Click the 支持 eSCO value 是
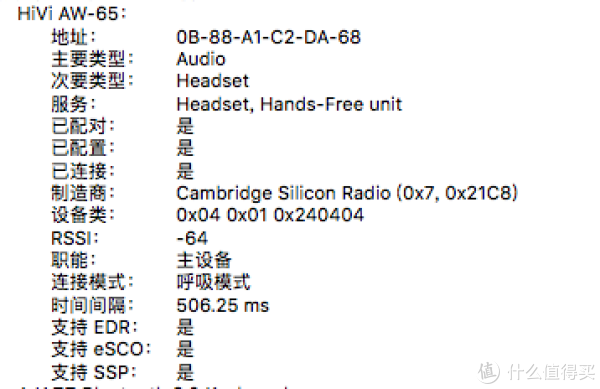Screen dimensions: 600x389 point(185,349)
